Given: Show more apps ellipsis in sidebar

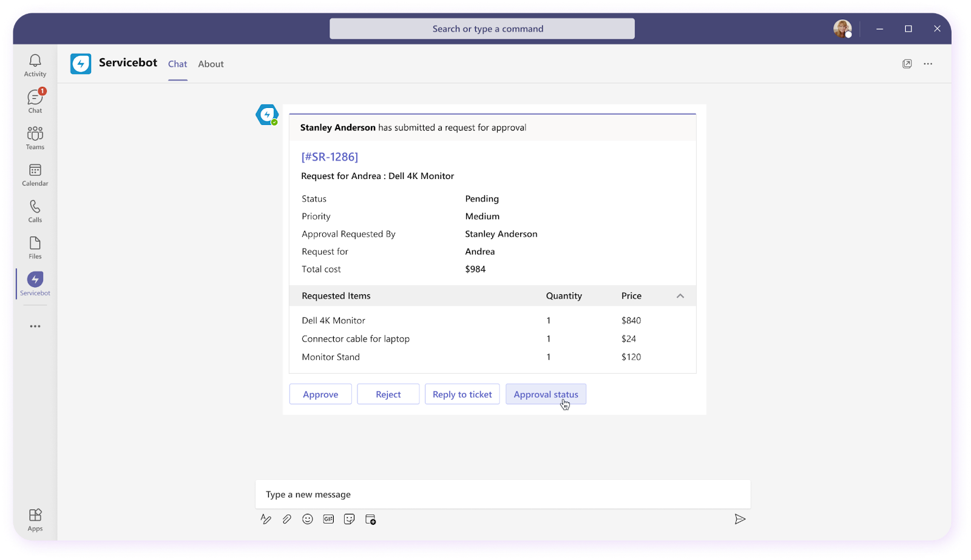Looking at the screenshot, I should click(x=35, y=326).
